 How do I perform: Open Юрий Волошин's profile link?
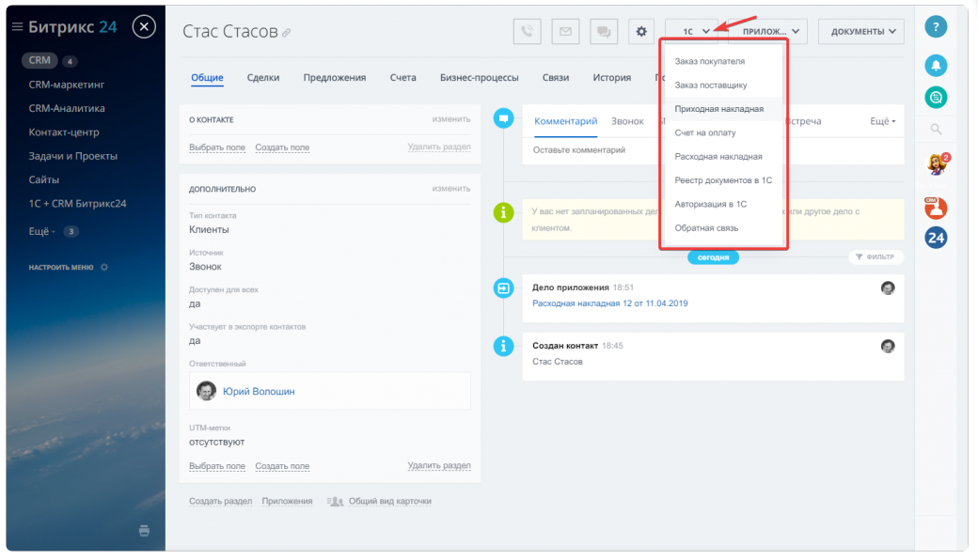coord(259,391)
